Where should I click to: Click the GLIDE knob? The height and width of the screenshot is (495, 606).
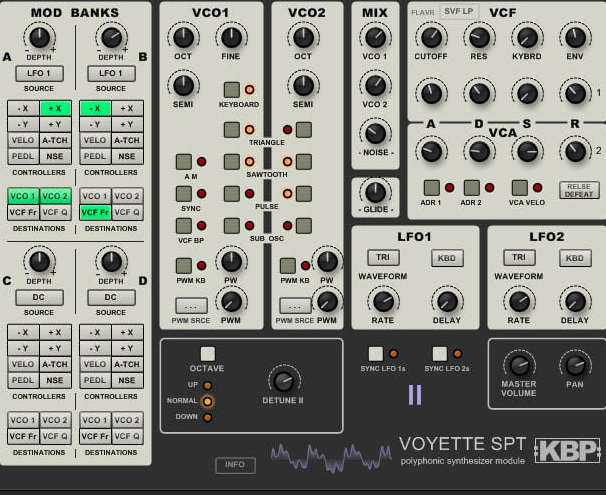pos(375,192)
